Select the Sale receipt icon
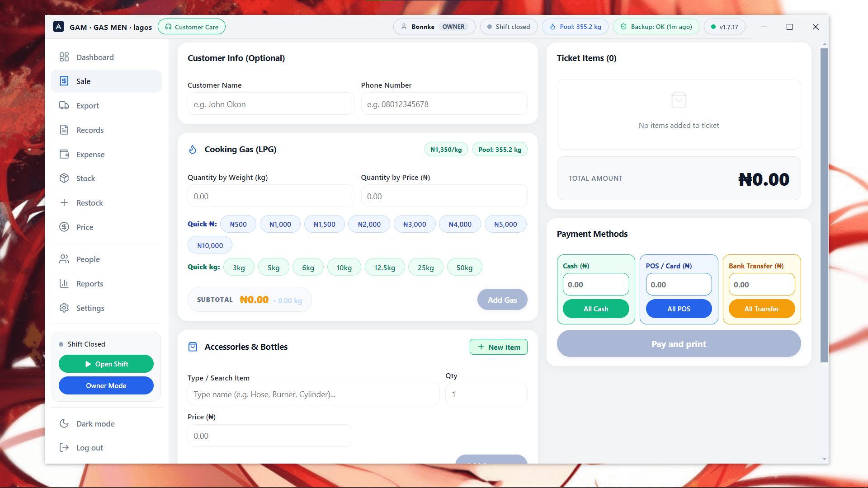 (64, 81)
